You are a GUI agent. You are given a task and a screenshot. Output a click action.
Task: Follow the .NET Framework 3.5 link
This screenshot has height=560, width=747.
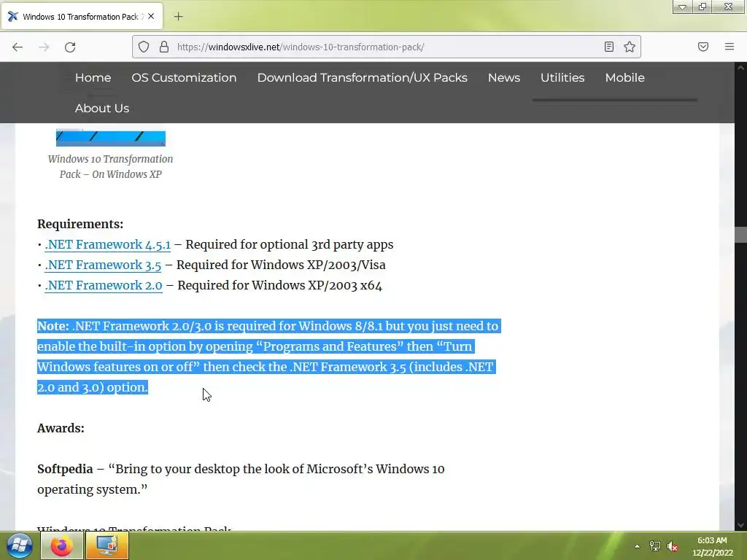103,265
